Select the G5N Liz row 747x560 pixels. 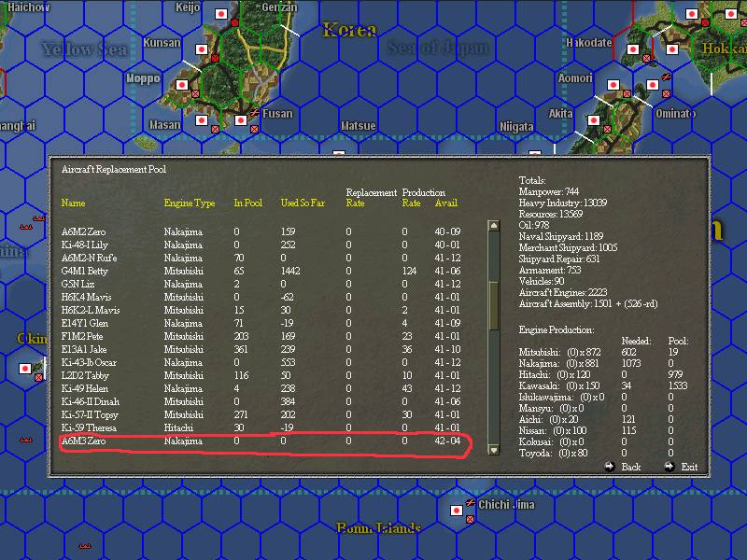click(x=261, y=285)
